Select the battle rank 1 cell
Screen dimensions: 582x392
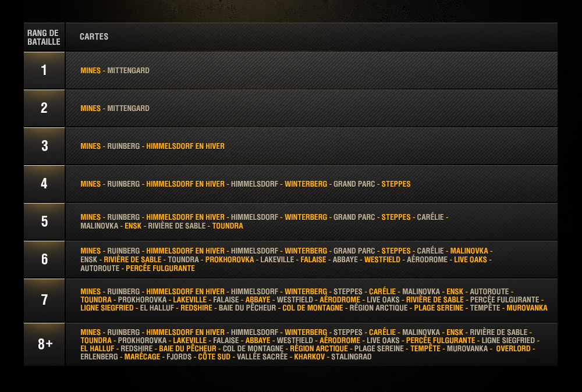point(44,70)
